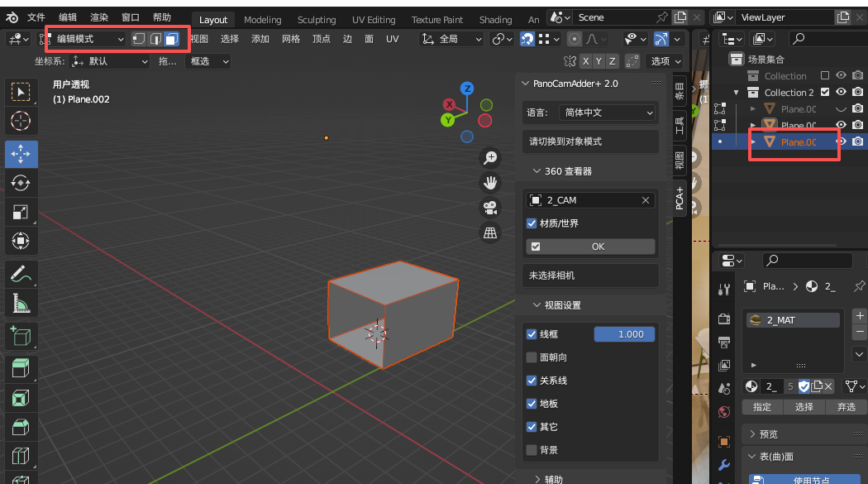This screenshot has height=484, width=868.
Task: Collapse the Collection 2 tree item
Action: [x=736, y=92]
